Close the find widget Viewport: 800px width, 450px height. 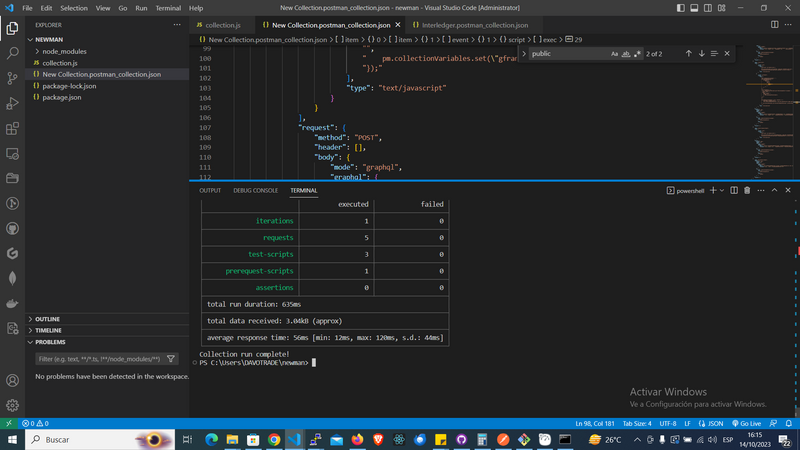point(727,54)
